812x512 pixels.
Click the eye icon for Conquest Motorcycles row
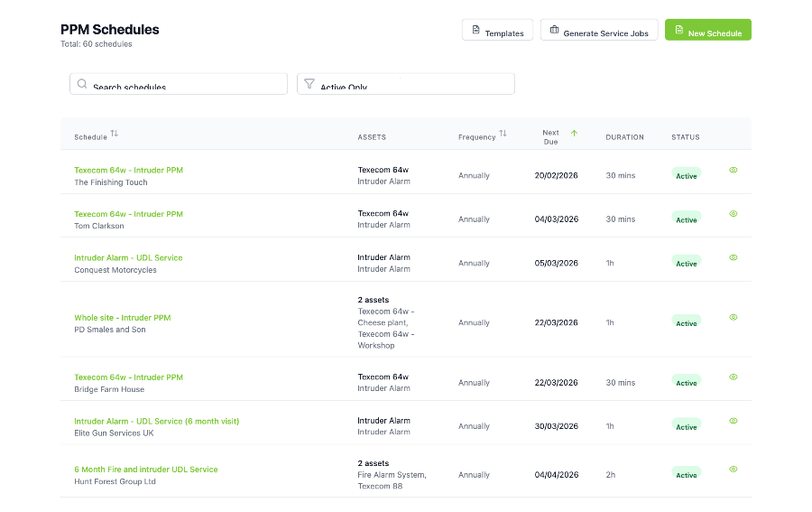[733, 257]
